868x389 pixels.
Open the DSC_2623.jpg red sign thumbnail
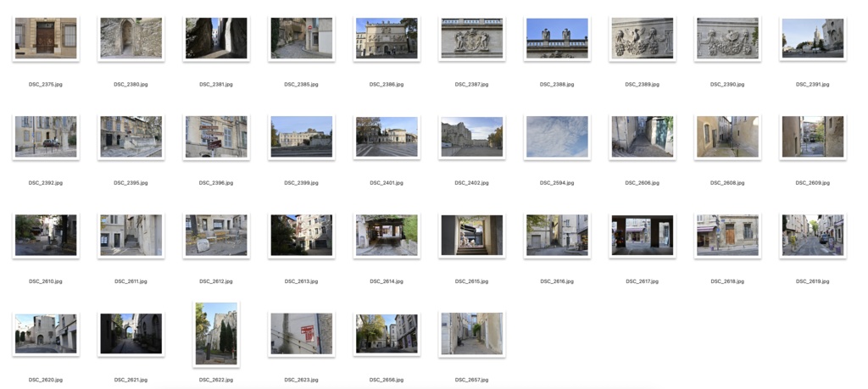(302, 334)
